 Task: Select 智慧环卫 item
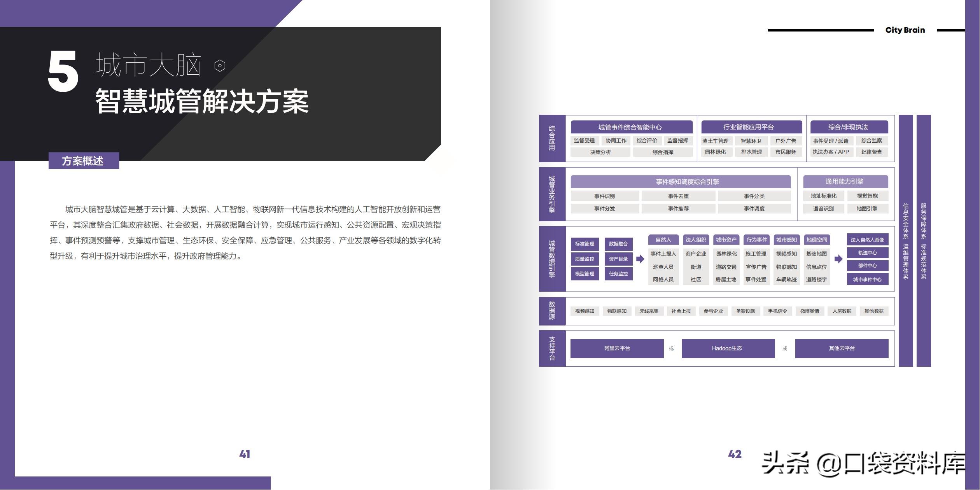[x=751, y=141]
